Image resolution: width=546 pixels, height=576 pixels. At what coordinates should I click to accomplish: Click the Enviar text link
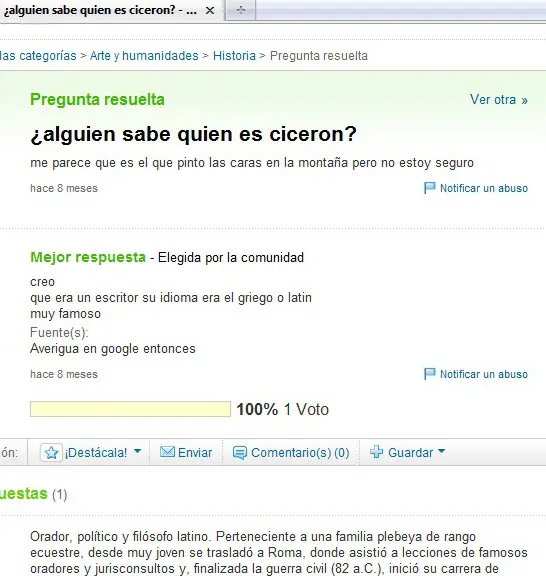[x=195, y=453]
